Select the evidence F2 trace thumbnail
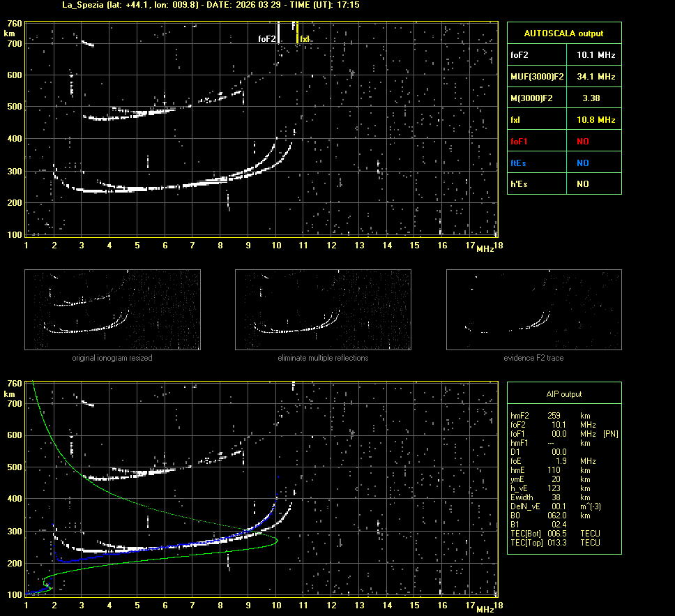This screenshot has height=616, width=675. [x=533, y=310]
